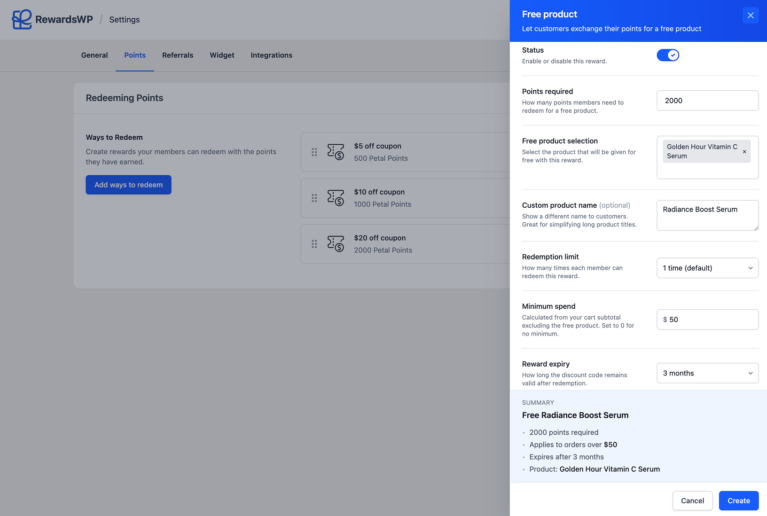The image size is (767, 516).
Task: Switch to the General tab
Action: tap(94, 55)
